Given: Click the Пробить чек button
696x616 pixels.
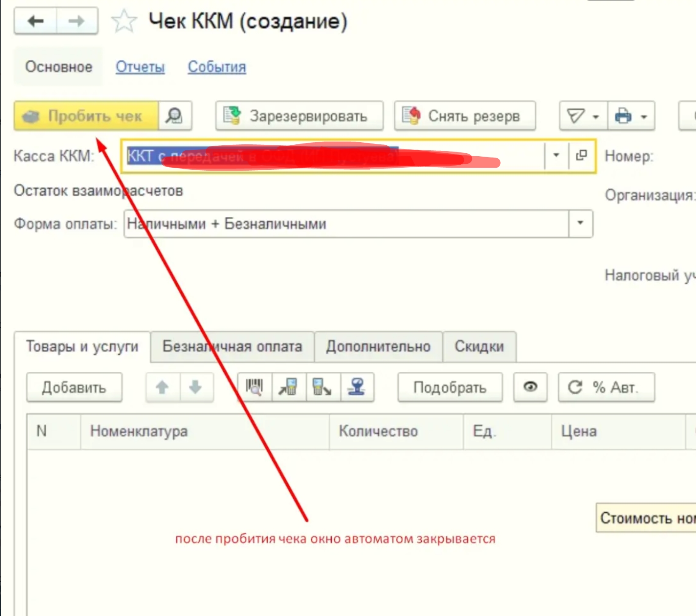Looking at the screenshot, I should 86,116.
